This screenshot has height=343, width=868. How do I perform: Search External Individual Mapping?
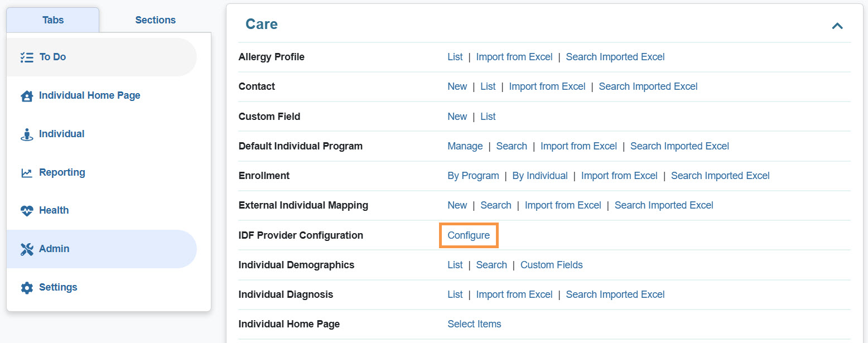(495, 205)
